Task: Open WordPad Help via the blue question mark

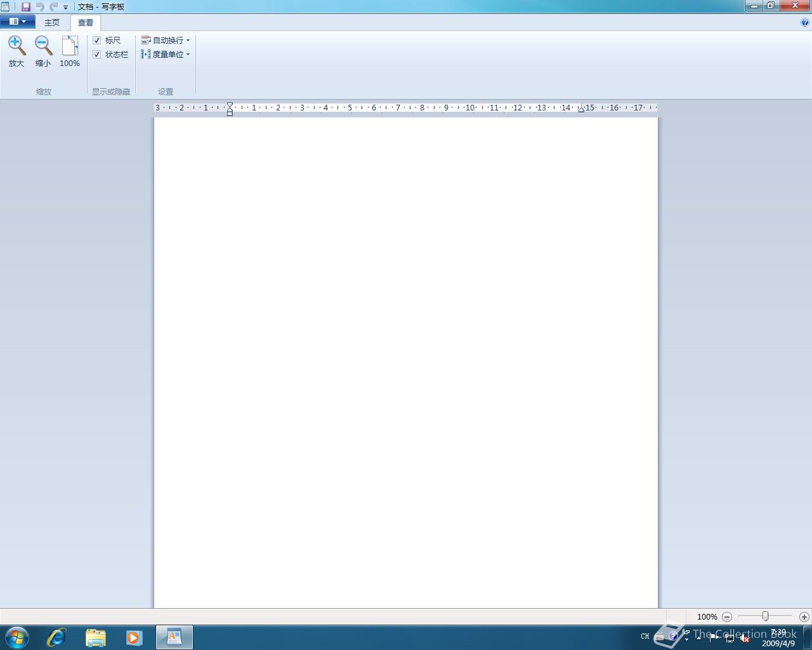Action: point(805,22)
